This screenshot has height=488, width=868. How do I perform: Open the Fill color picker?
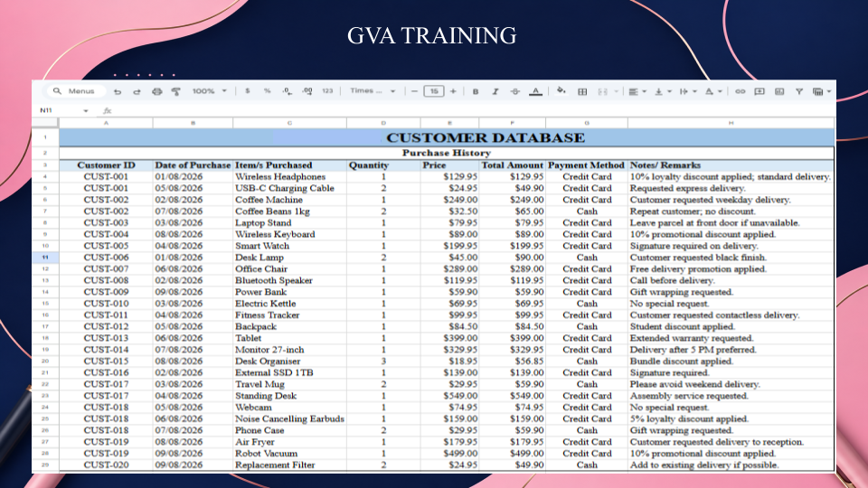561,91
